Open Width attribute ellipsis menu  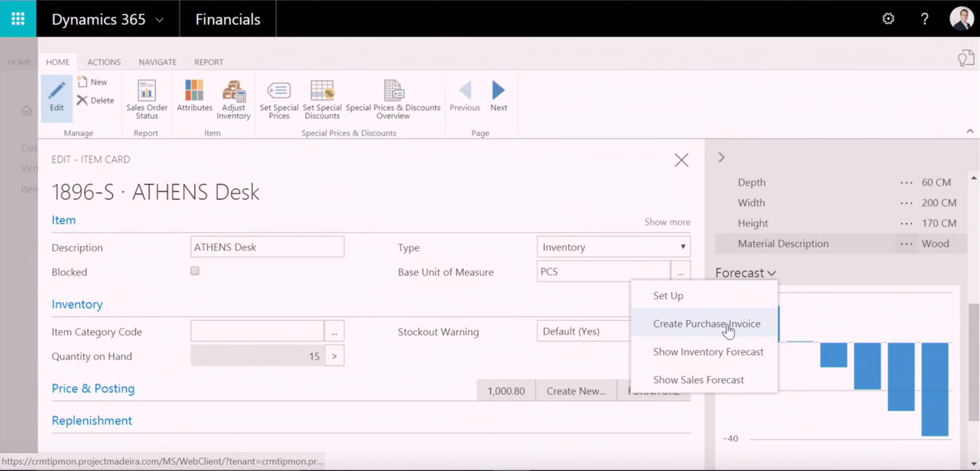[906, 203]
